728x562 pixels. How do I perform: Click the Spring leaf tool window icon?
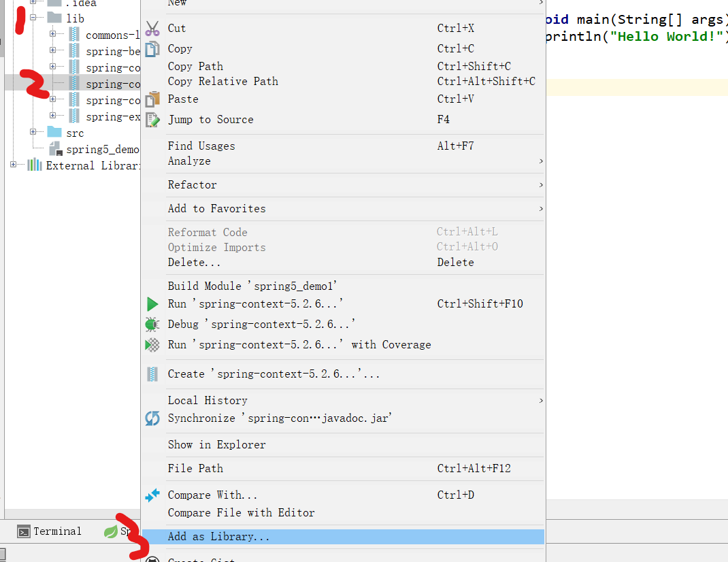pyautogui.click(x=110, y=531)
